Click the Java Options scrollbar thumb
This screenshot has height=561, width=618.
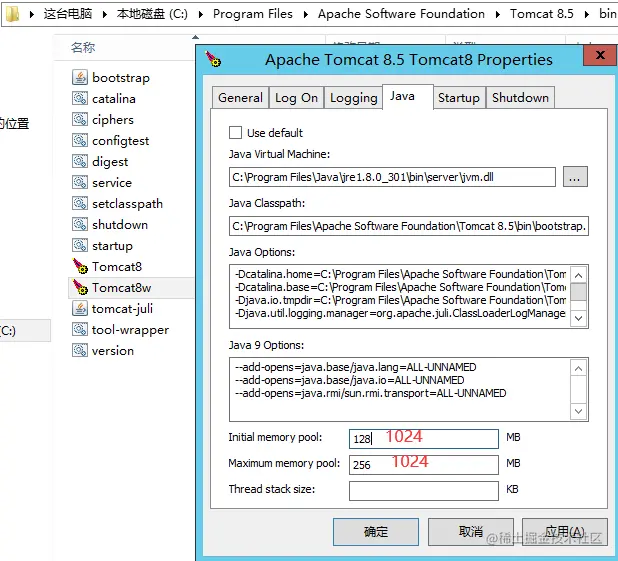[578, 292]
